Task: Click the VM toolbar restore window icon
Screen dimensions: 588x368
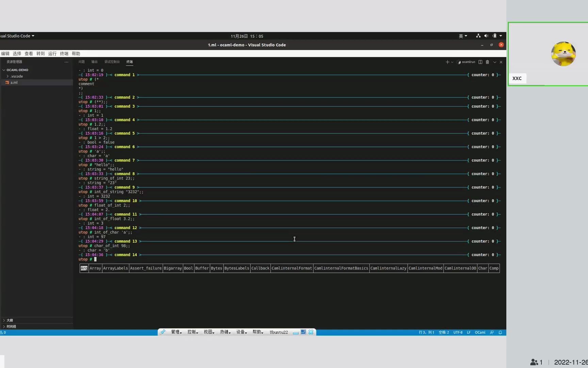Action: pos(303,332)
